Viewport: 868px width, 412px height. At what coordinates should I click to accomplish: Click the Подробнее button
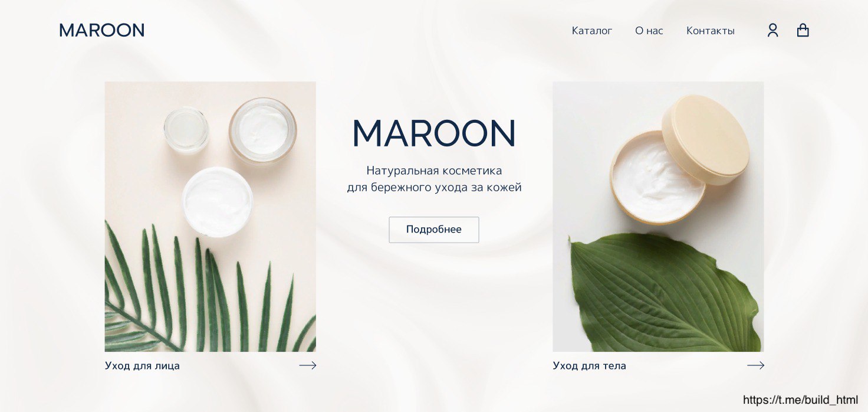coord(434,230)
